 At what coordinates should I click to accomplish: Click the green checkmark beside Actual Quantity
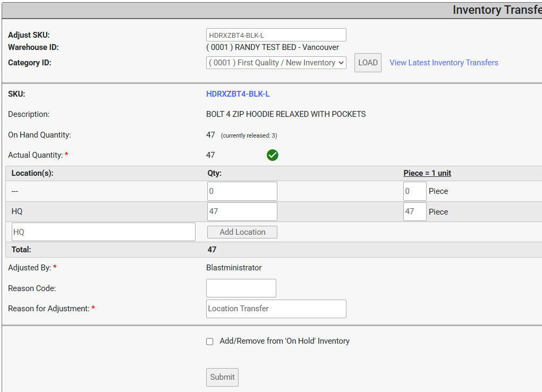pyautogui.click(x=273, y=155)
